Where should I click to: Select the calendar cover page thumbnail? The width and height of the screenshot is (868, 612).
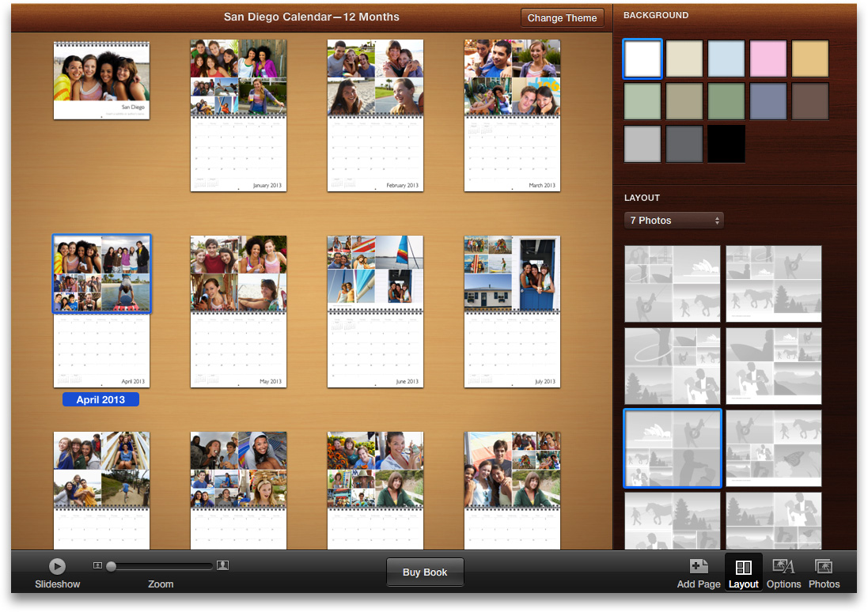101,81
